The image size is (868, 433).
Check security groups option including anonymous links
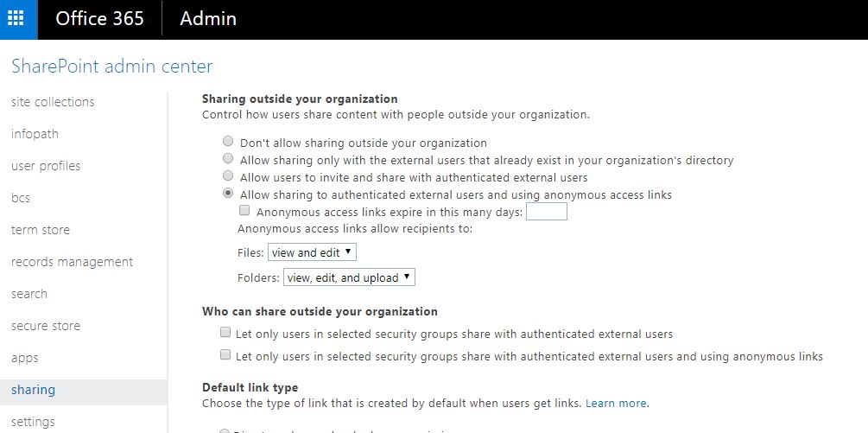[x=225, y=355]
